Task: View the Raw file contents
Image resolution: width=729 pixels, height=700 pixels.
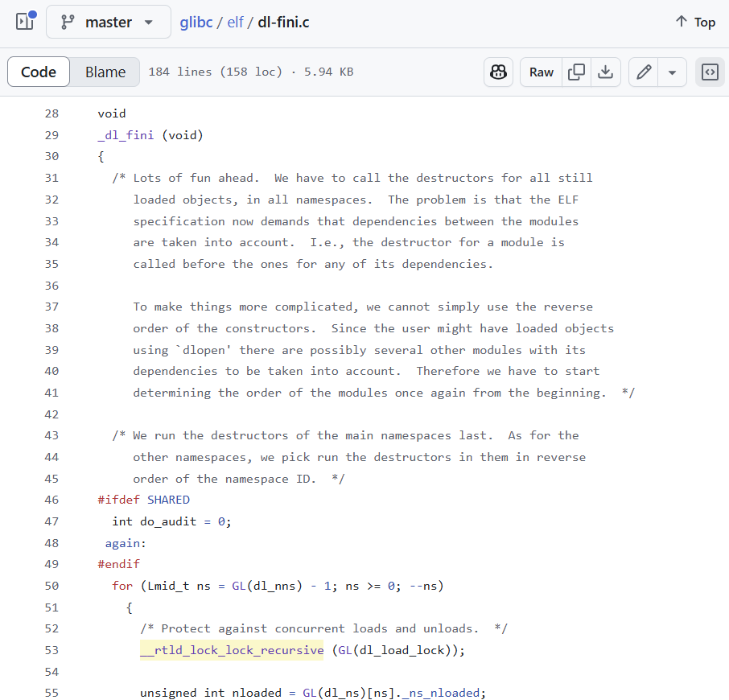Action: click(x=542, y=72)
